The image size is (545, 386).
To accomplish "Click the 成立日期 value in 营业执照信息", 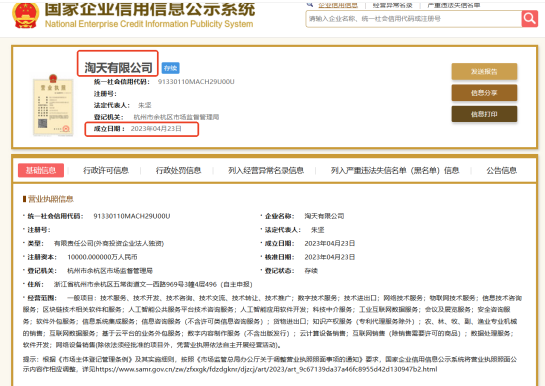I will (330, 243).
